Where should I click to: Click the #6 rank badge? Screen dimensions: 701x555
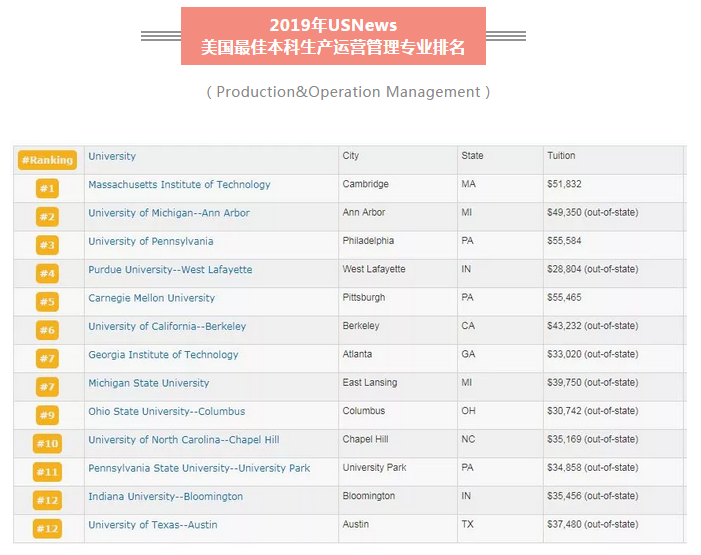click(x=47, y=330)
